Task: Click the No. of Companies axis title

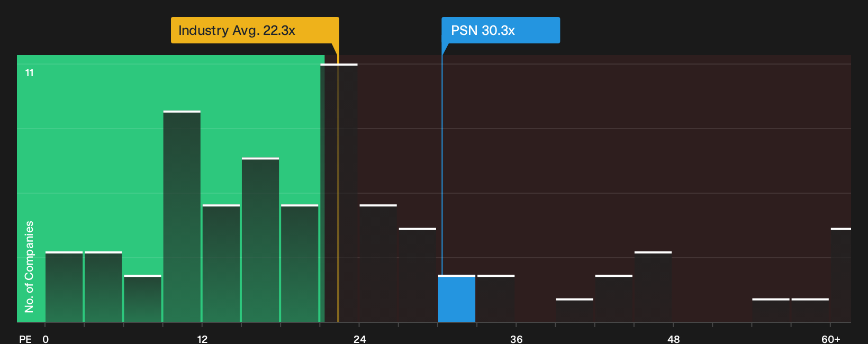Action: click(29, 267)
